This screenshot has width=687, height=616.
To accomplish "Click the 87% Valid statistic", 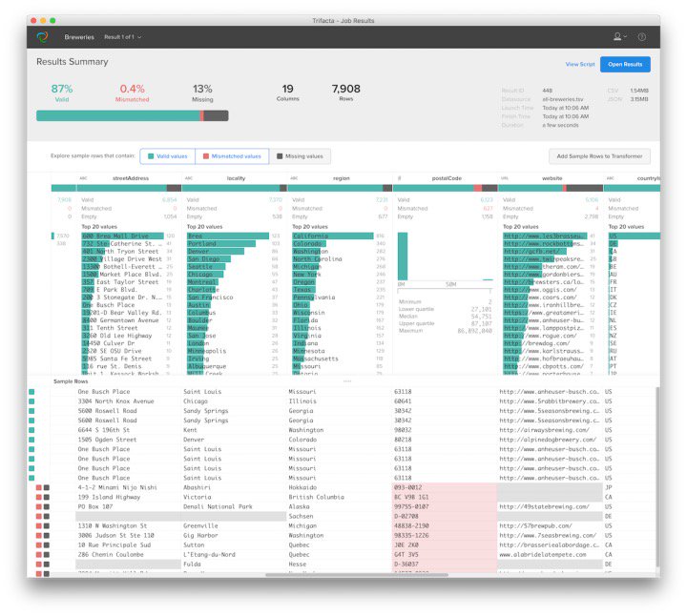I will pos(62,92).
